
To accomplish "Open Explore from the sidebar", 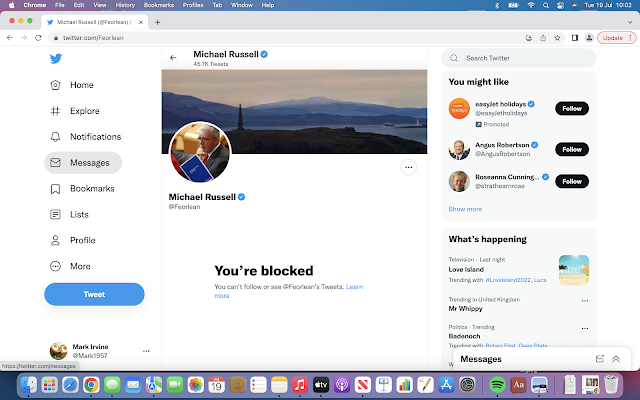I will point(75,111).
